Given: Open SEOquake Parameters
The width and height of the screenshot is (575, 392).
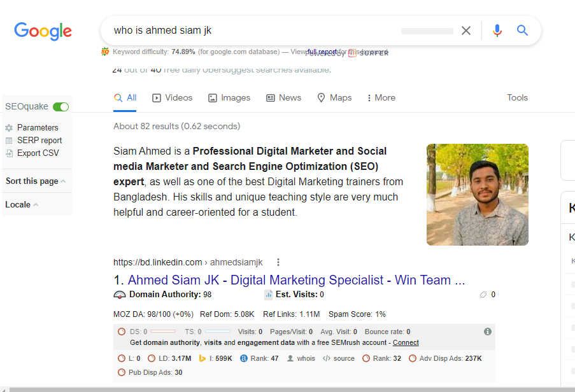Looking at the screenshot, I should pyautogui.click(x=38, y=127).
